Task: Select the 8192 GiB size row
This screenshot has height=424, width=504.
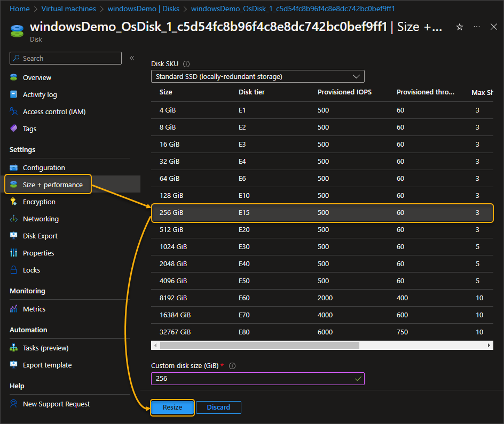Action: [322, 298]
